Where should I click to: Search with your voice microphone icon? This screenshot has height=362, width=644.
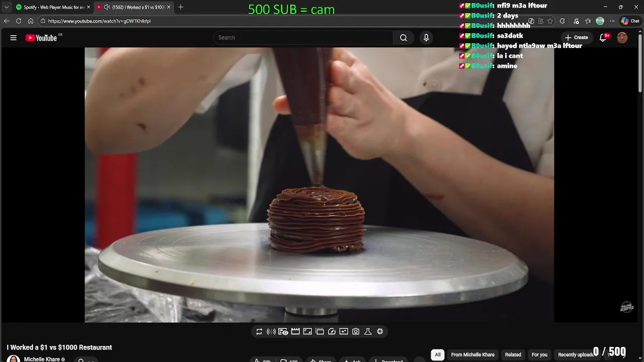click(426, 38)
